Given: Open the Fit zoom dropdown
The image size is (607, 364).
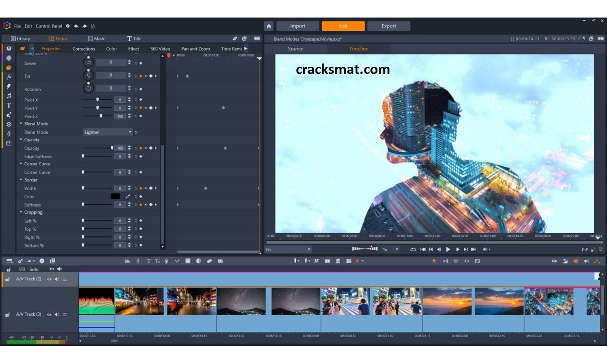Looking at the screenshot, I should [288, 249].
